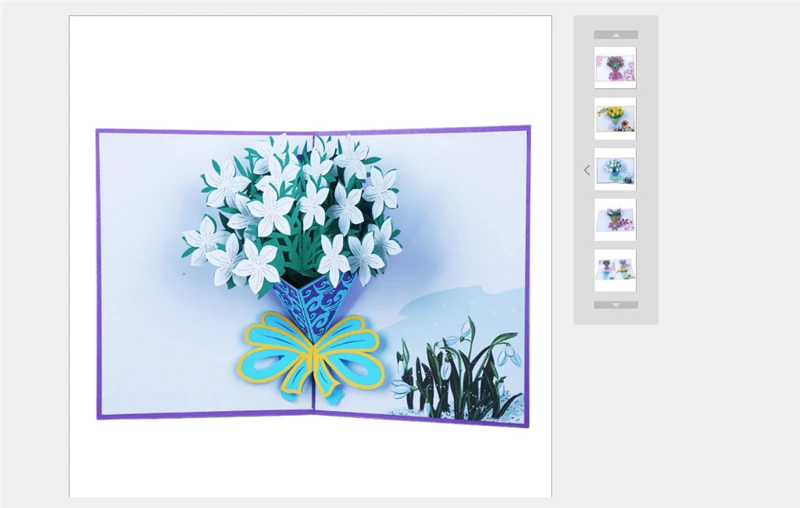800x508 pixels.
Task: Select the brown basket bouquet thumbnail
Action: (615, 220)
